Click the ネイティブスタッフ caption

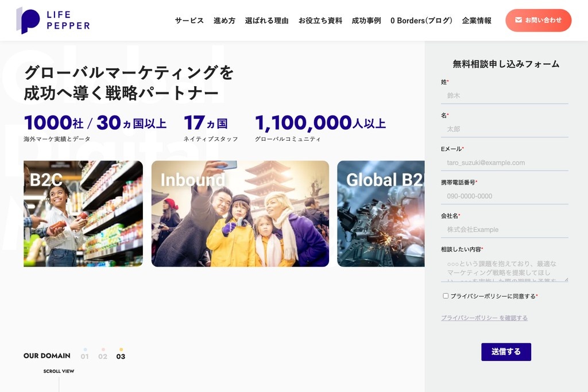pos(211,139)
